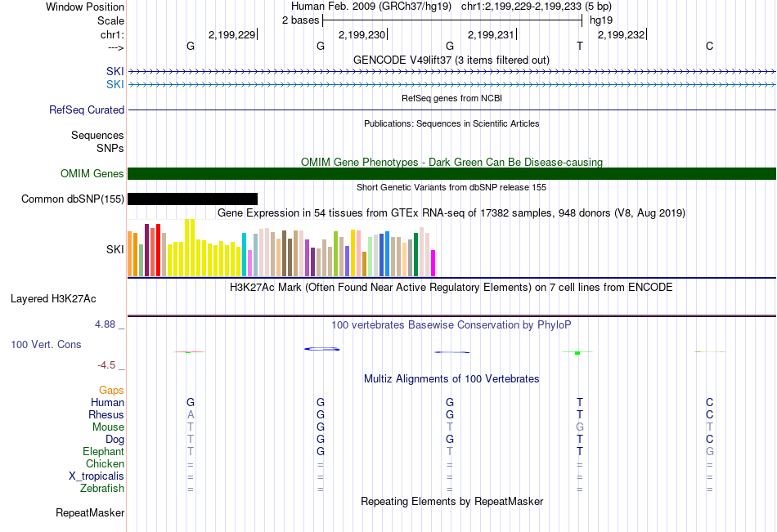The width and height of the screenshot is (777, 532).
Task: Click the light blue SKI GENCODE track label
Action: click(x=115, y=85)
